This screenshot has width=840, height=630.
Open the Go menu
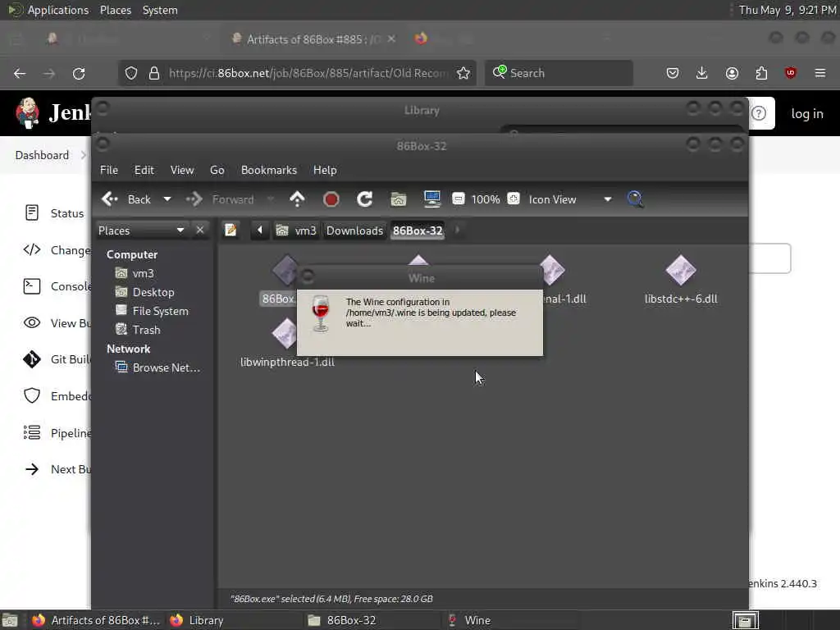coord(217,170)
